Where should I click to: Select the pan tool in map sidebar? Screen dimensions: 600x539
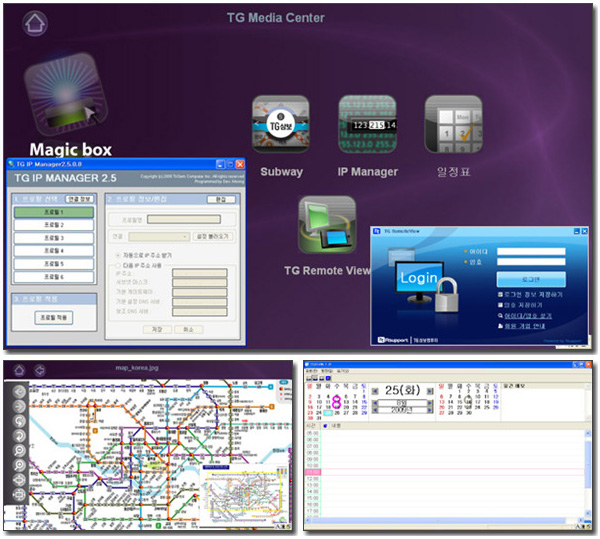(x=19, y=480)
